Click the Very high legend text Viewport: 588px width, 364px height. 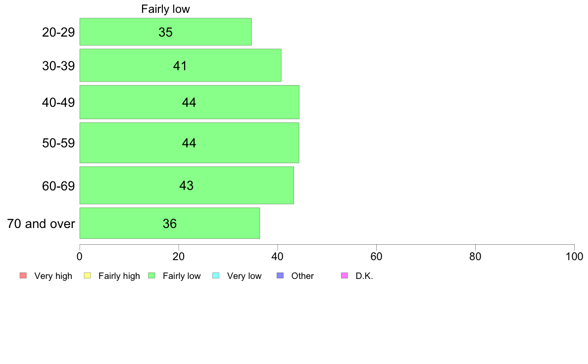click(x=53, y=276)
